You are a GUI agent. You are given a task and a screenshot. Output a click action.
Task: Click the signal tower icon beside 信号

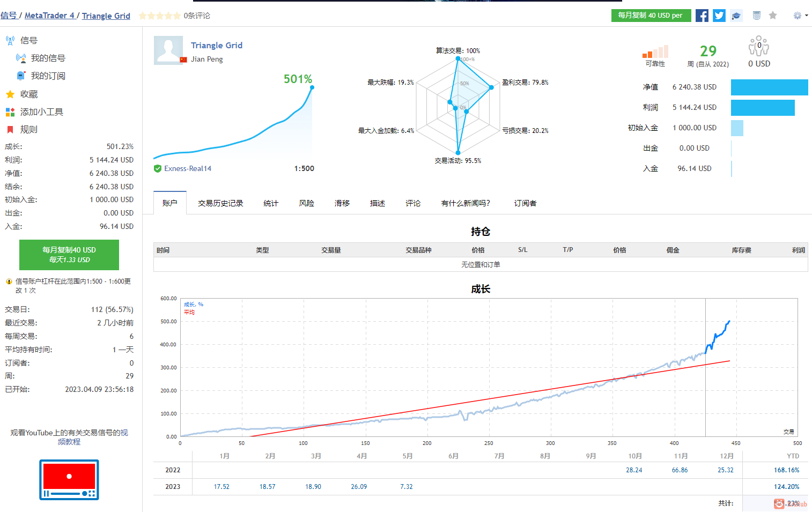coord(10,40)
